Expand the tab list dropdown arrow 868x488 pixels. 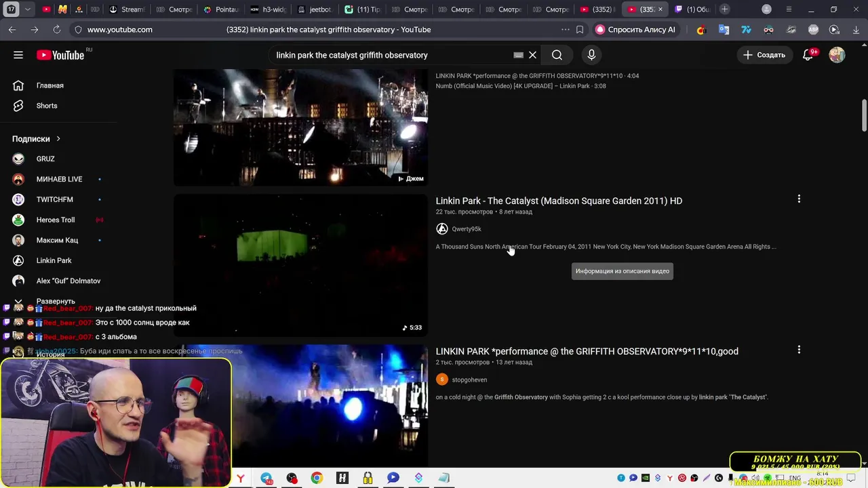click(28, 9)
